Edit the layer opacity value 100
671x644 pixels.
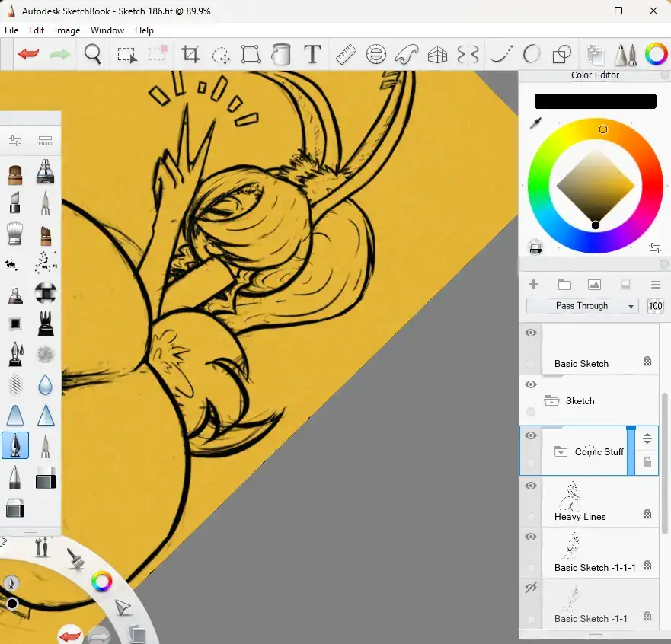[x=655, y=306]
